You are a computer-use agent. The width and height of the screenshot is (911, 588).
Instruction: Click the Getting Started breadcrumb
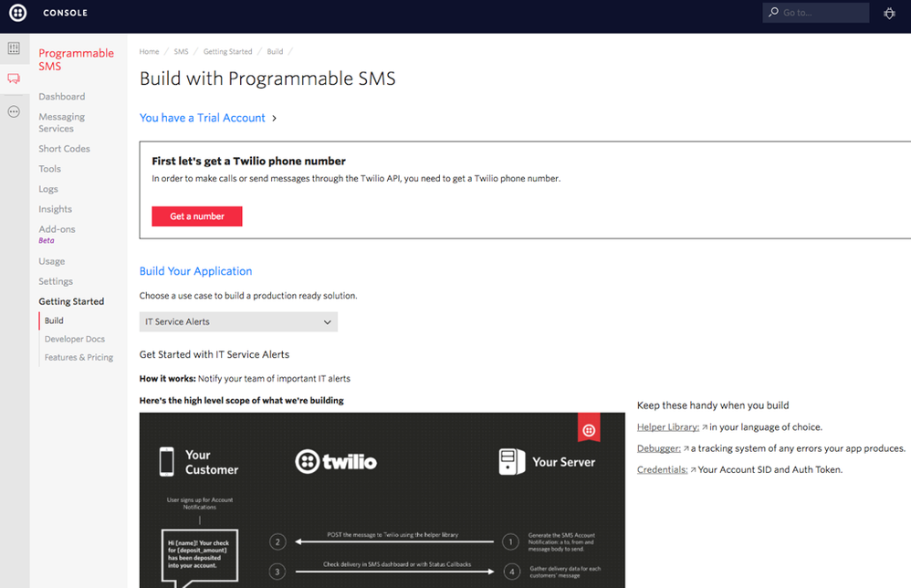[x=228, y=52]
